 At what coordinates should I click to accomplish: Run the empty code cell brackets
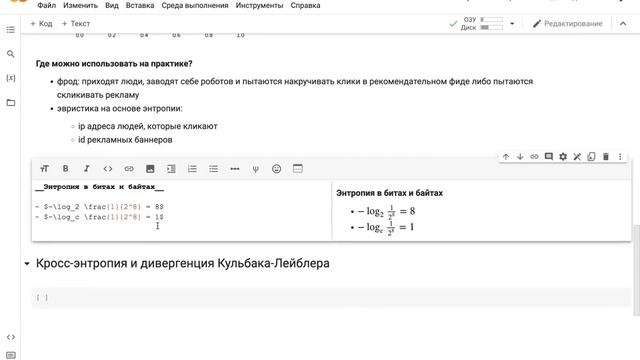[x=42, y=297]
